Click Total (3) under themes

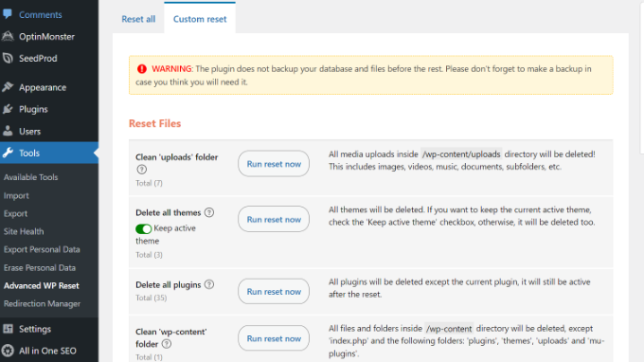(x=149, y=255)
